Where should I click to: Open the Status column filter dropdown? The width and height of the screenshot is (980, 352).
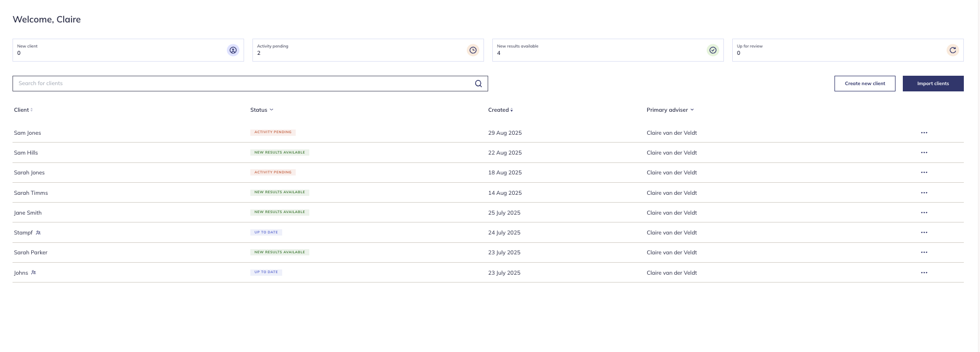click(x=262, y=110)
